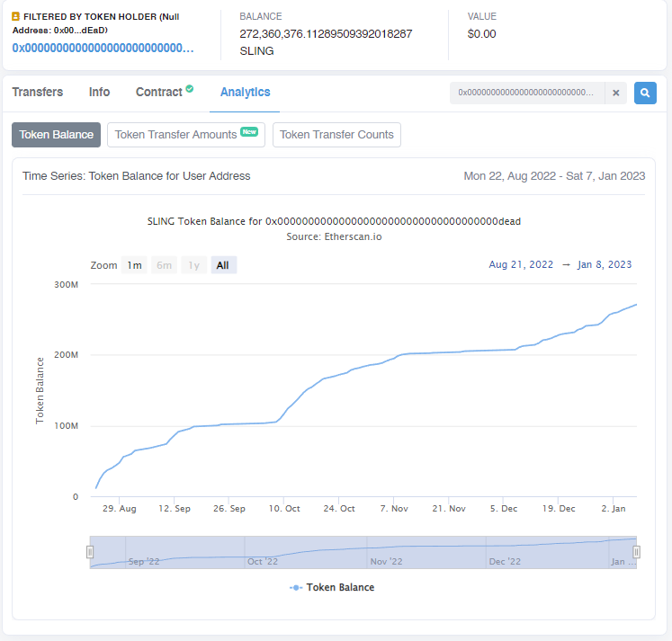Screen dimensions: 672x641
Task: Click the 29. Aug axis label
Action: point(119,508)
